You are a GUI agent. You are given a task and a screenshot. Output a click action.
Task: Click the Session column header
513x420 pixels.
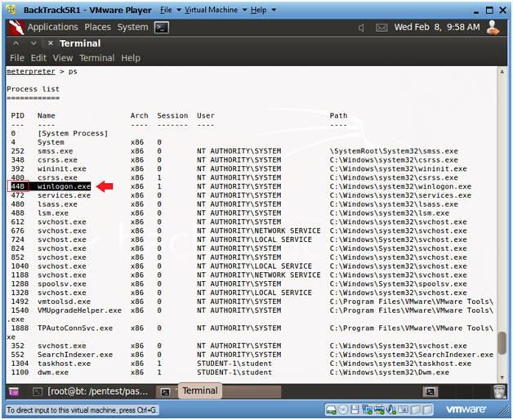(x=172, y=115)
